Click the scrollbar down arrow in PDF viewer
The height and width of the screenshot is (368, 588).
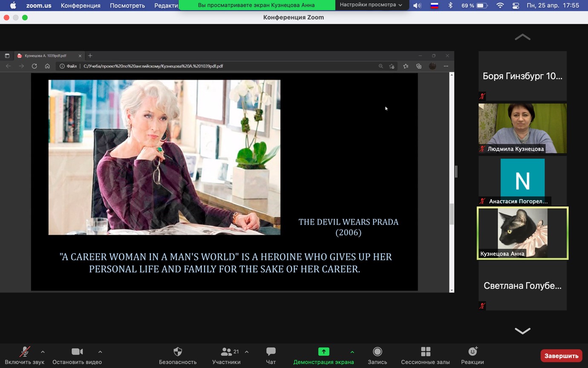tap(452, 290)
